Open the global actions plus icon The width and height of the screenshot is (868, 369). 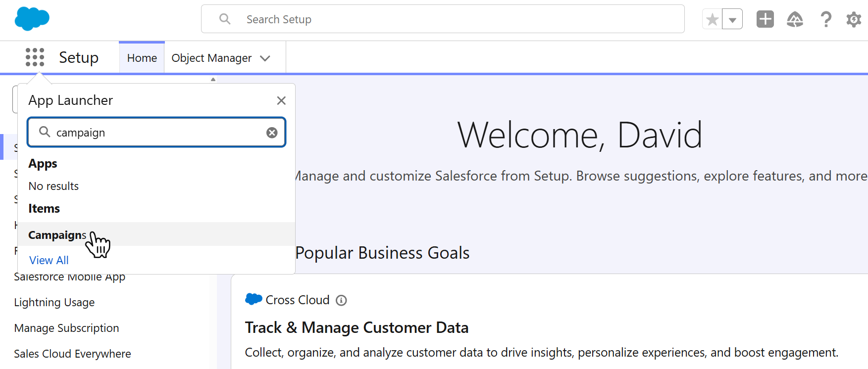[x=765, y=19]
